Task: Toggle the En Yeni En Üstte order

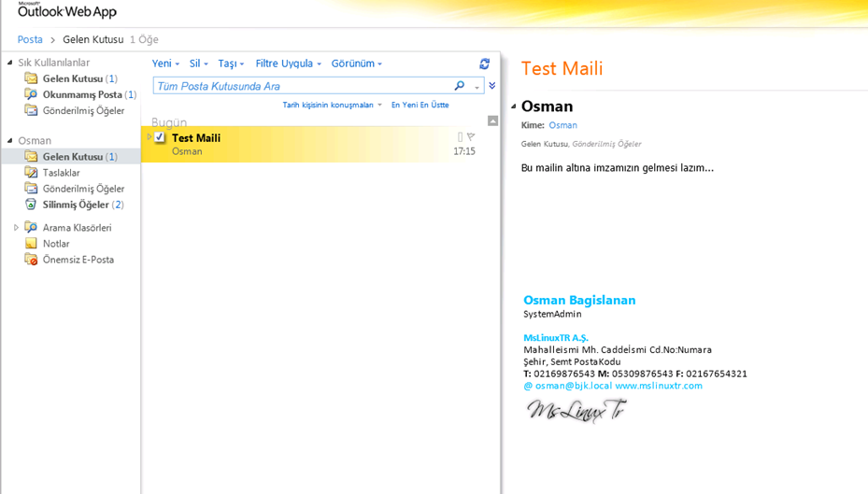Action: [420, 106]
